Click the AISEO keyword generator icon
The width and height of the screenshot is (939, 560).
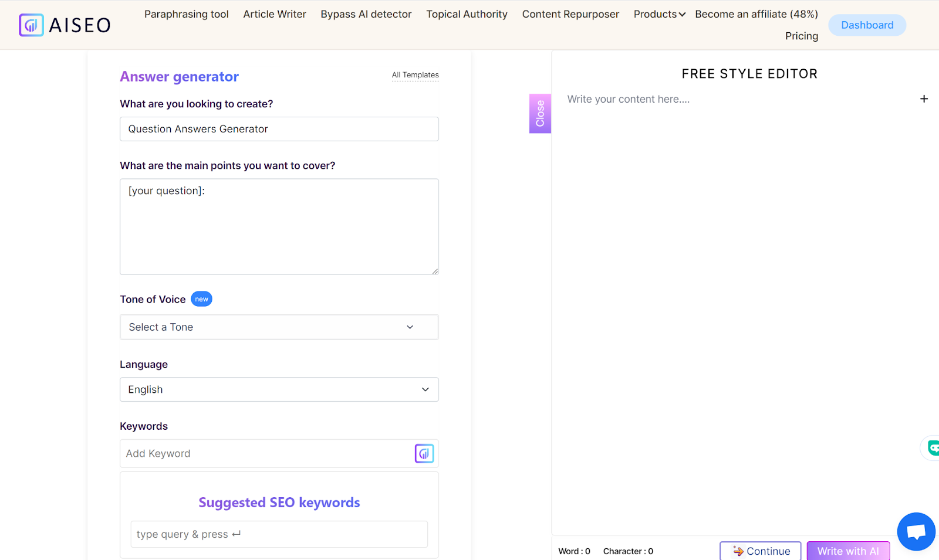[x=424, y=453]
